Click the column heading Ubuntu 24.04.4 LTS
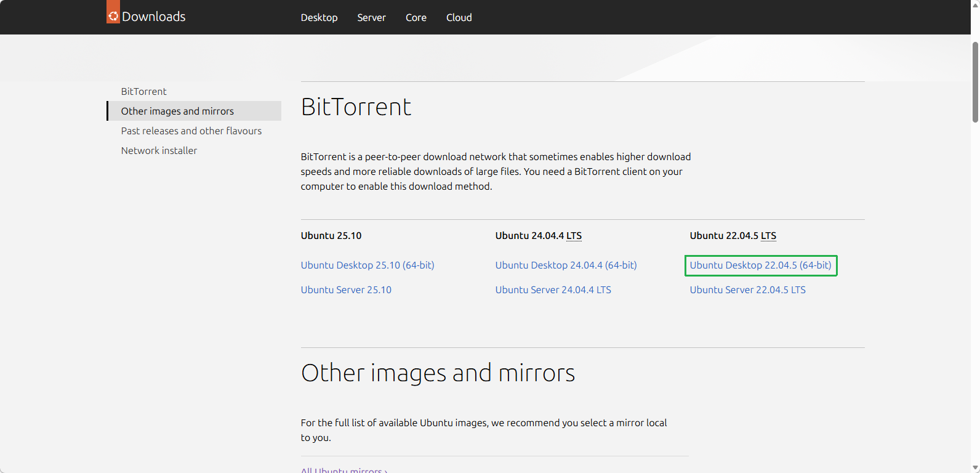The image size is (980, 473). (x=539, y=235)
